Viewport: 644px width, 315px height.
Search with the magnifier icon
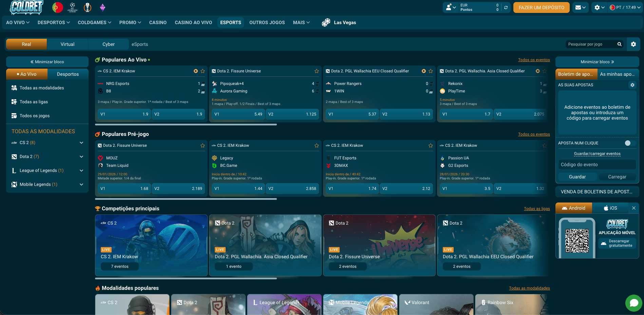pyautogui.click(x=619, y=44)
